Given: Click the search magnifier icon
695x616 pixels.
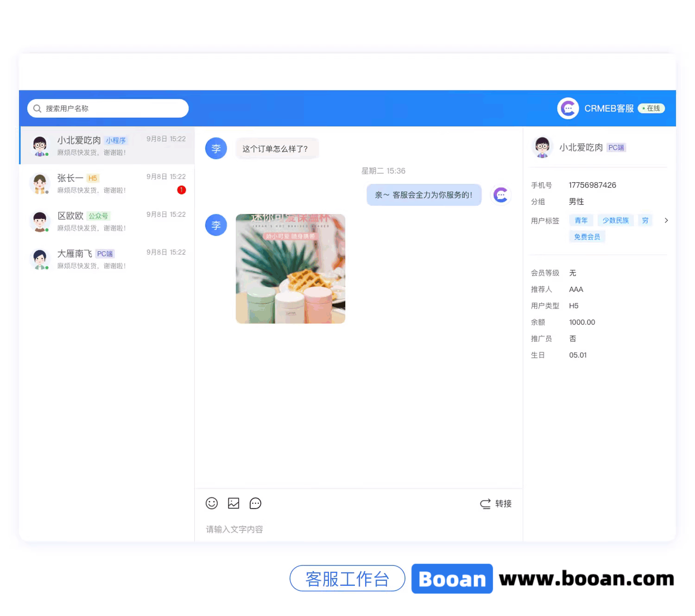Looking at the screenshot, I should click(x=38, y=108).
